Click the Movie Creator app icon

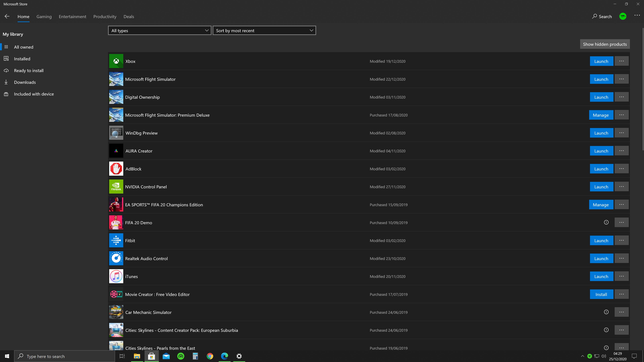point(116,294)
